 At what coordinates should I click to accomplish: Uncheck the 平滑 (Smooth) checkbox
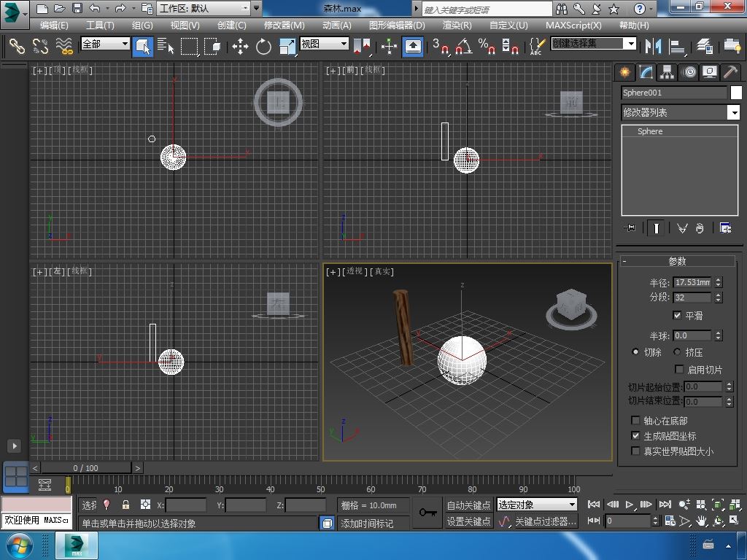click(x=677, y=316)
